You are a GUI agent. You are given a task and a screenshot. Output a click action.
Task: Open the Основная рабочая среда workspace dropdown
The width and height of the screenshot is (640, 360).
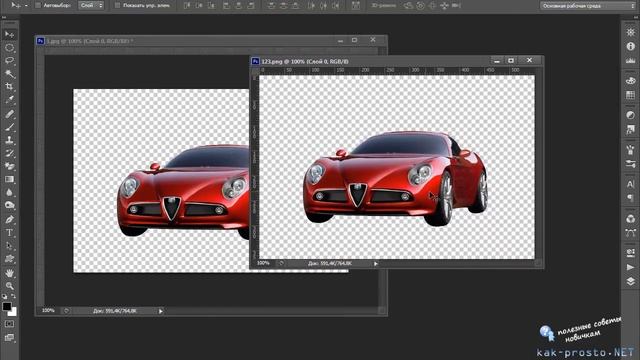588,6
